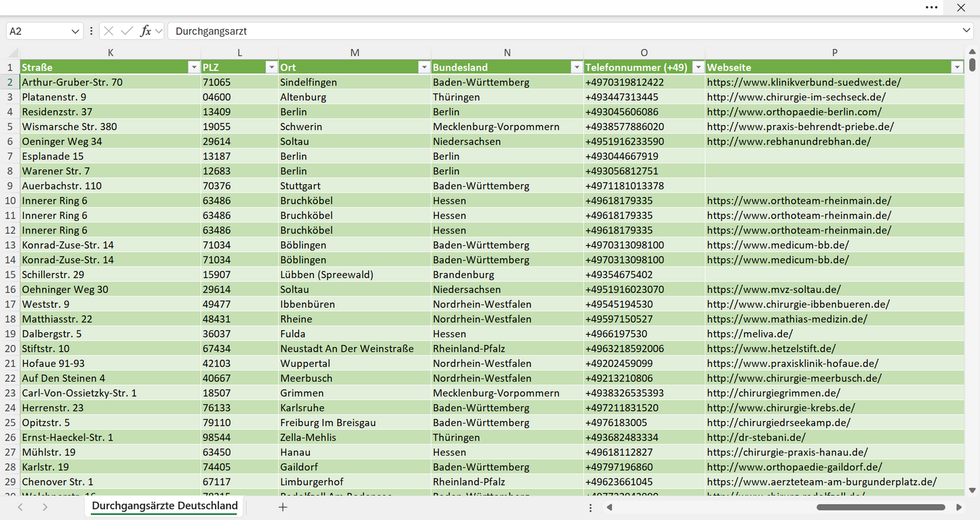Select column N header
This screenshot has height=520, width=980.
click(507, 52)
